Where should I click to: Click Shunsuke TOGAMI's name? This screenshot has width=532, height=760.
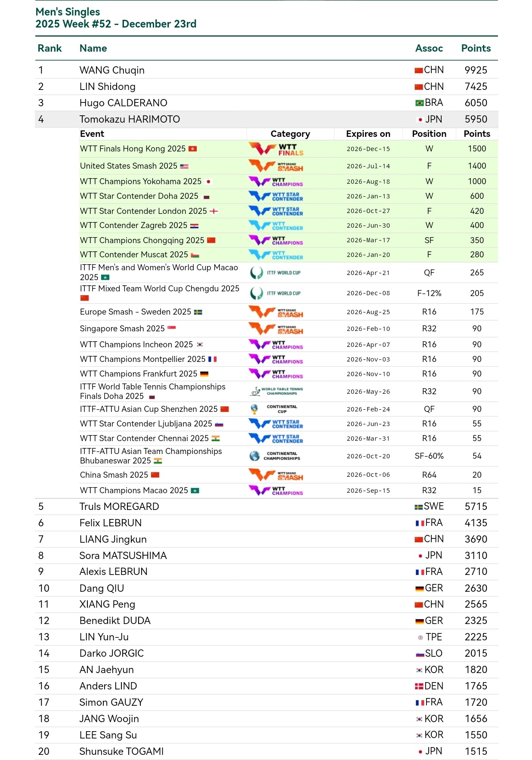tap(121, 752)
